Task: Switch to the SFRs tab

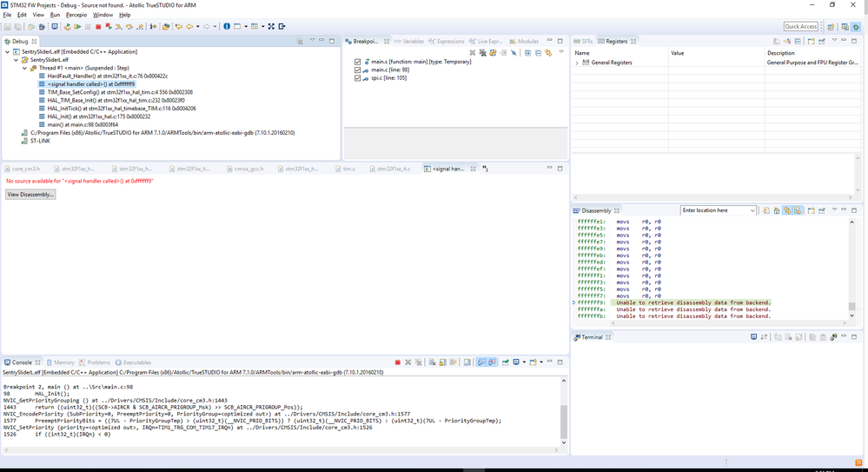Action: pos(584,41)
